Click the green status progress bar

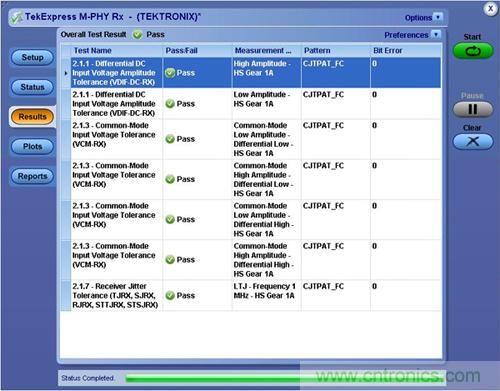pos(285,378)
